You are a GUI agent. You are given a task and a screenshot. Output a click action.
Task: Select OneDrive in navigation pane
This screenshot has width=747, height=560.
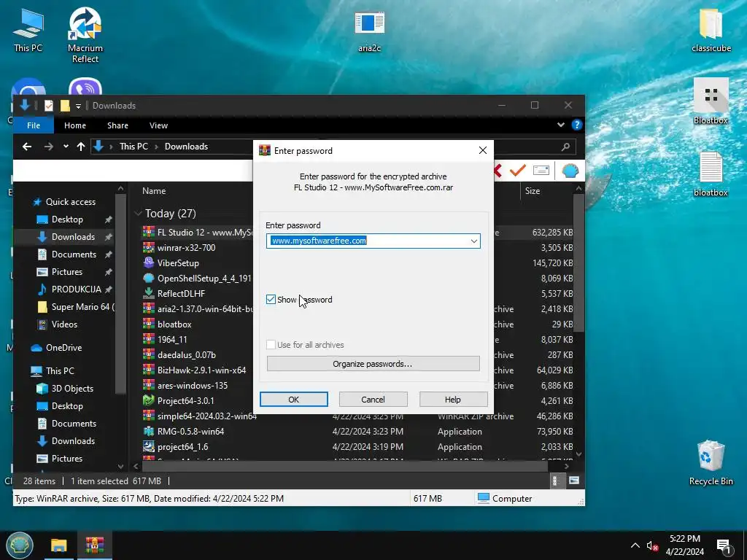(64, 348)
